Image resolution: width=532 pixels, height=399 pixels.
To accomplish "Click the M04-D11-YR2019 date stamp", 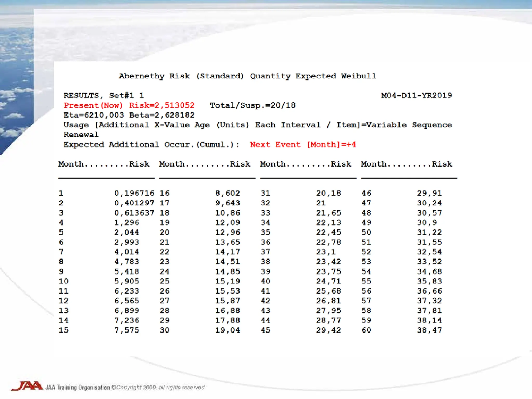I will pyautogui.click(x=416, y=96).
